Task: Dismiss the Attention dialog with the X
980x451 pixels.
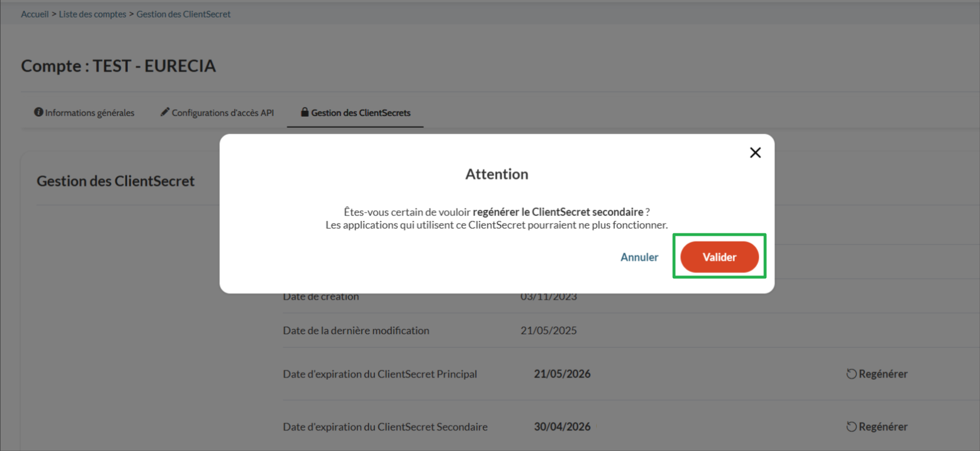Action: [755, 153]
